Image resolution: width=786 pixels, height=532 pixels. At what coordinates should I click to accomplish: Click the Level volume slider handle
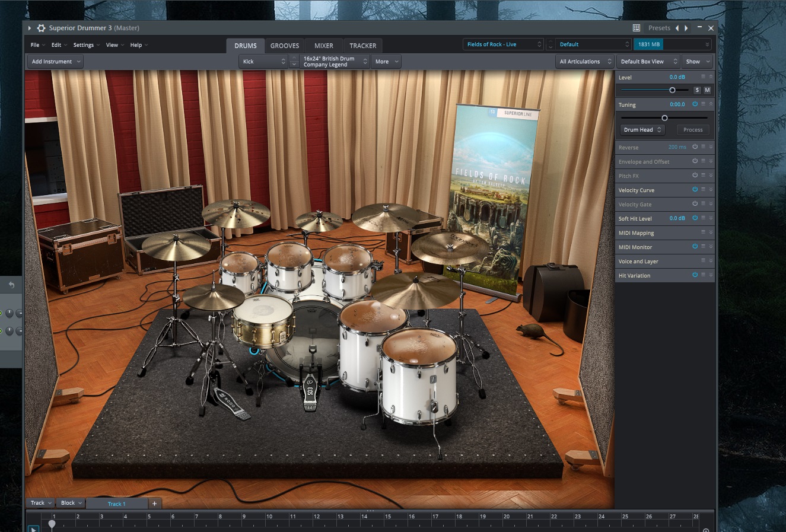point(672,90)
